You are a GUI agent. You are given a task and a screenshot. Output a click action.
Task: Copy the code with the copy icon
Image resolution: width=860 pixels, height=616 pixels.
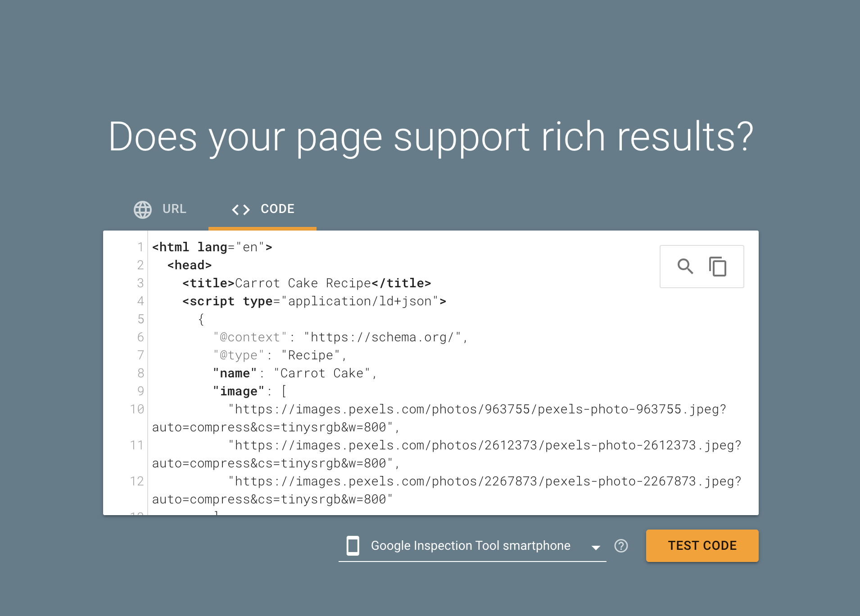(x=718, y=267)
